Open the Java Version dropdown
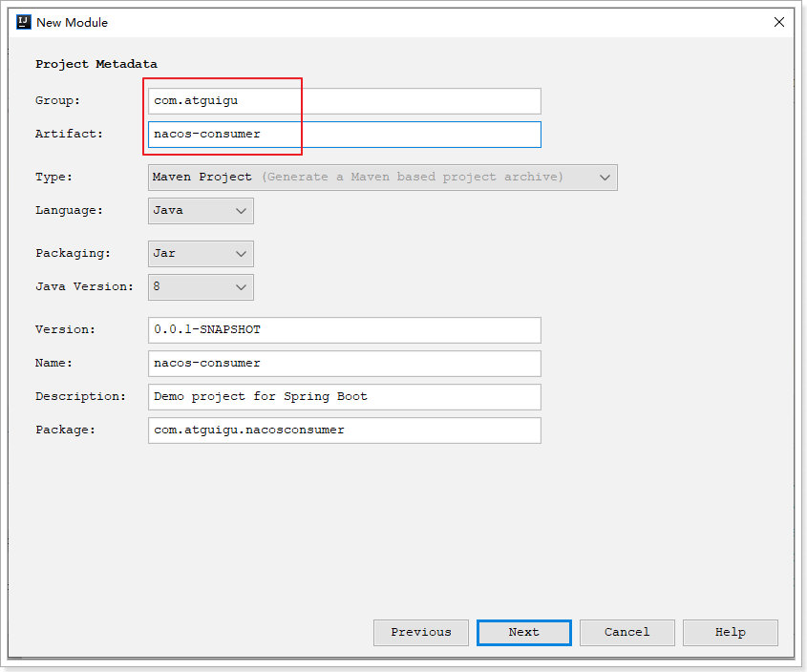 click(201, 287)
